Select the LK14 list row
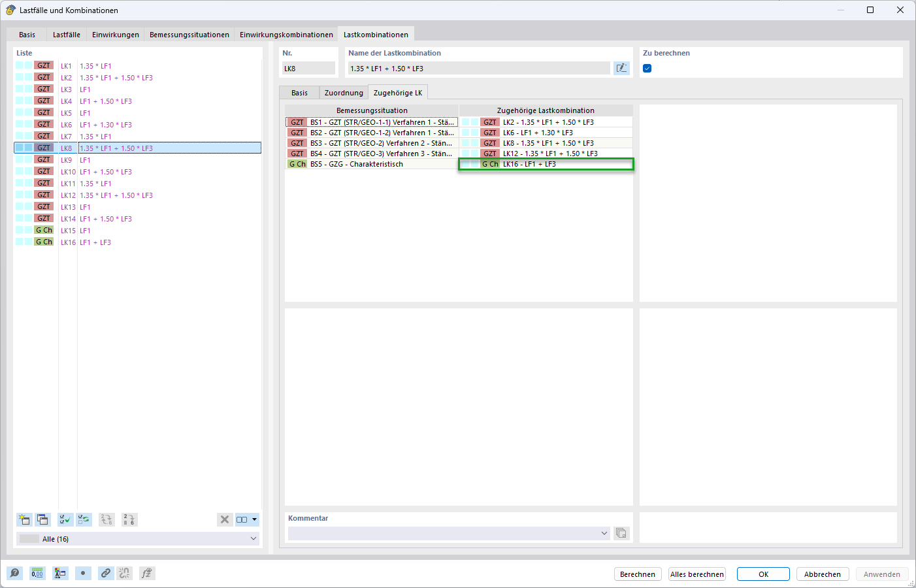916x588 pixels. click(138, 218)
